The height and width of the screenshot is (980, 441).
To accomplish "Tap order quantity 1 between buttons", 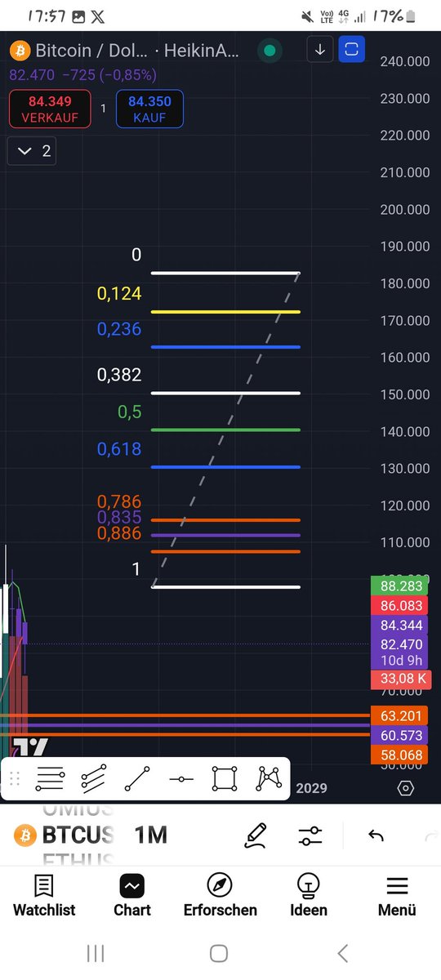I will 104,108.
